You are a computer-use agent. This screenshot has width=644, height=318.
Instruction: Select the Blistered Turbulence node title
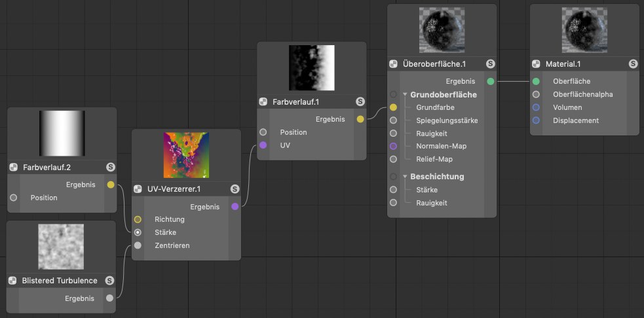click(x=60, y=281)
